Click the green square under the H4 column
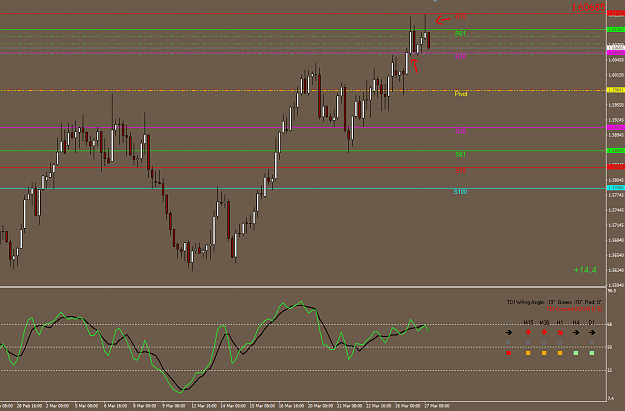The height and width of the screenshot is (411, 625). tap(576, 353)
